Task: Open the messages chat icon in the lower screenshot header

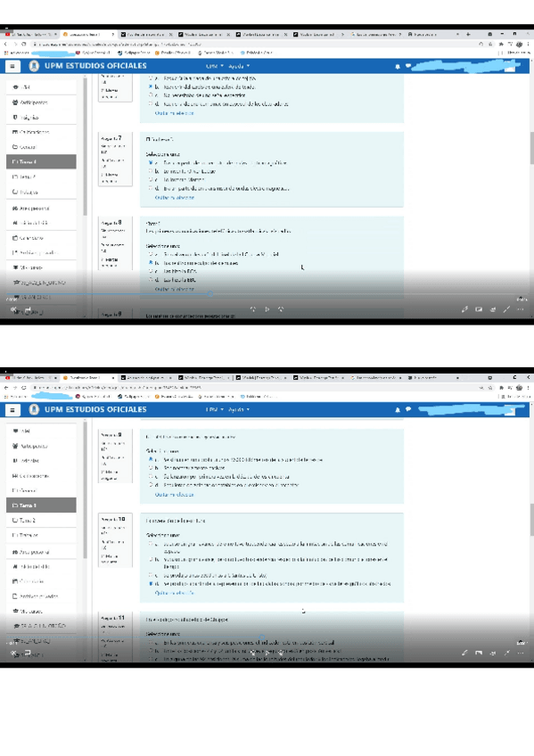Action: pyautogui.click(x=408, y=409)
